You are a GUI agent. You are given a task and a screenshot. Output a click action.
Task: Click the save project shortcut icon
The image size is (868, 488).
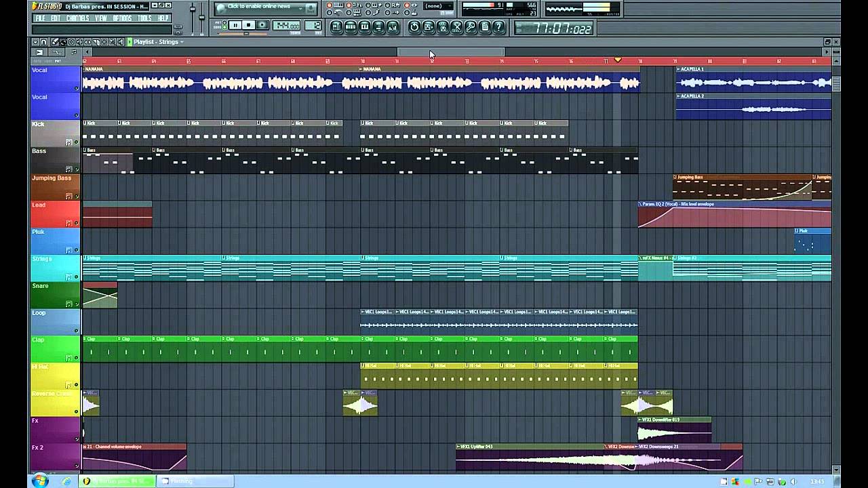pyautogui.click(x=429, y=27)
